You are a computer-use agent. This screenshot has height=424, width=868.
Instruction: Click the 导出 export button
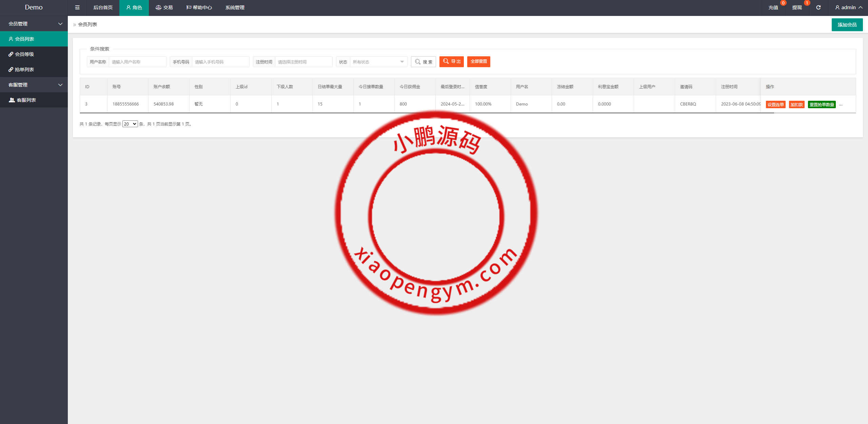451,62
